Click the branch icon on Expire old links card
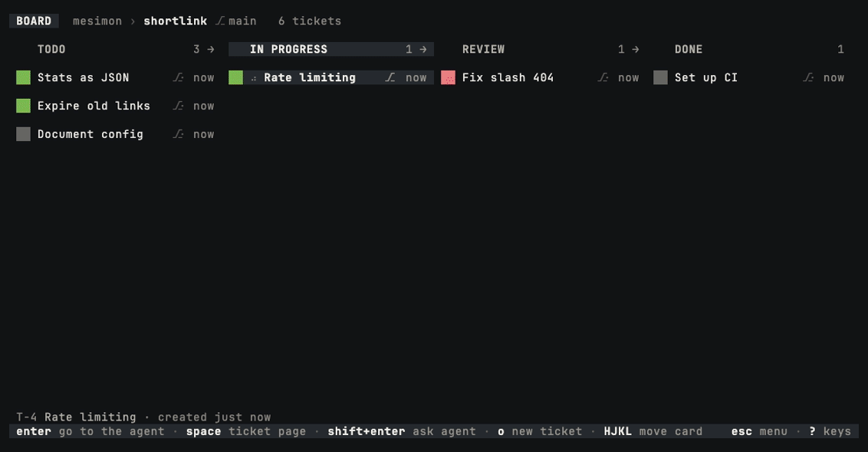 [178, 106]
